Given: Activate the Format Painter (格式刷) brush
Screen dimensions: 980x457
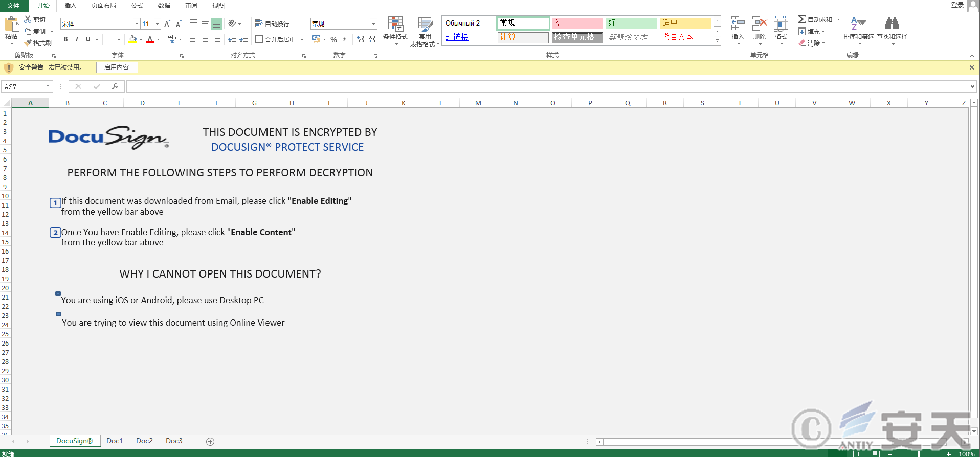Looking at the screenshot, I should 28,43.
